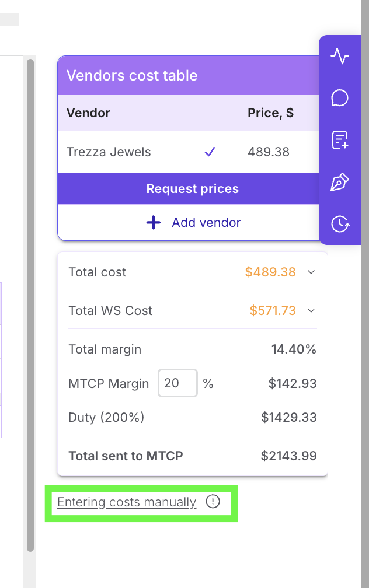Click the Price, $ column header
This screenshot has height=588, width=369.
point(270,113)
